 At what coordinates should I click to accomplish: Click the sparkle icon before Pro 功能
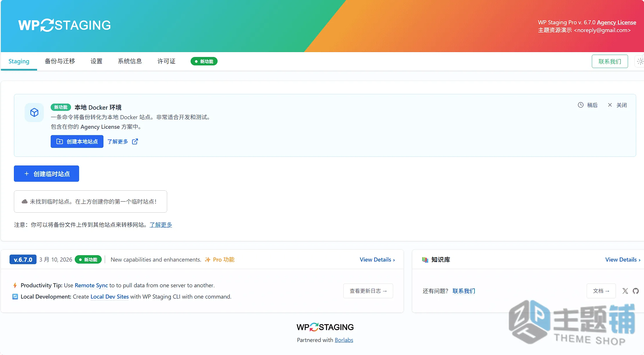click(207, 260)
